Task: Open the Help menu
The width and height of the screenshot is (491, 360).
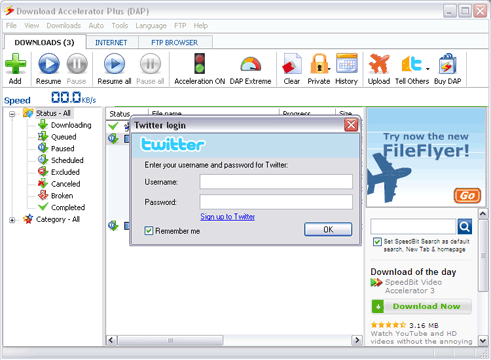Action: pos(201,26)
